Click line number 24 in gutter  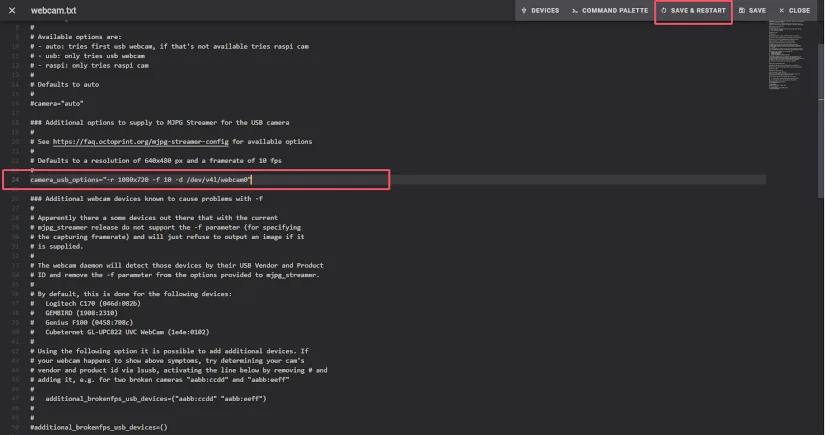click(15, 180)
